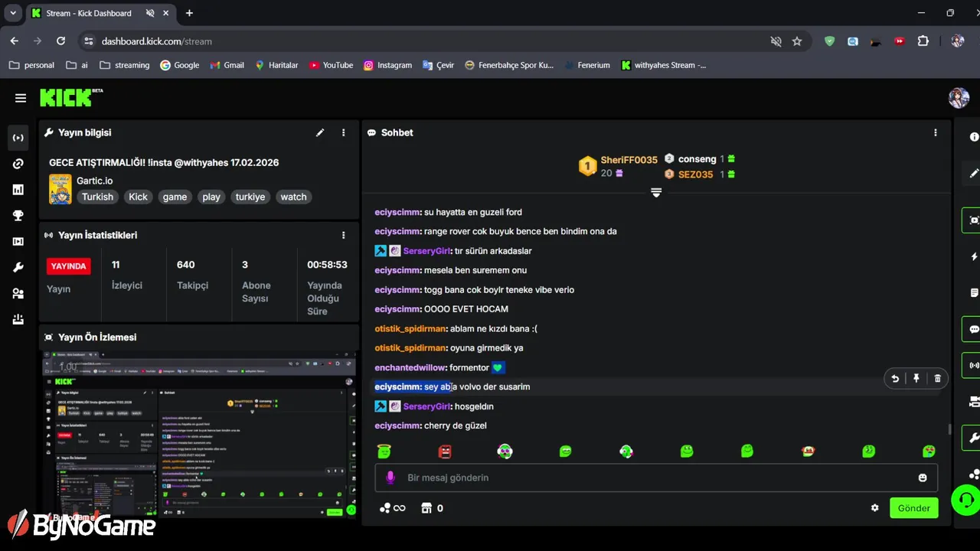Open the community users sidebar icon

tap(18, 294)
